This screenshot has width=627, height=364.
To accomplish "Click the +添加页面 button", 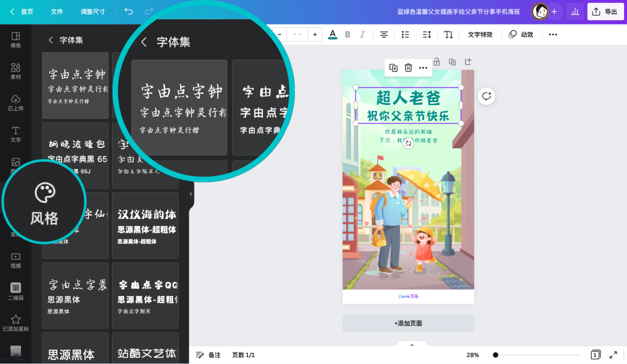I will pos(408,323).
